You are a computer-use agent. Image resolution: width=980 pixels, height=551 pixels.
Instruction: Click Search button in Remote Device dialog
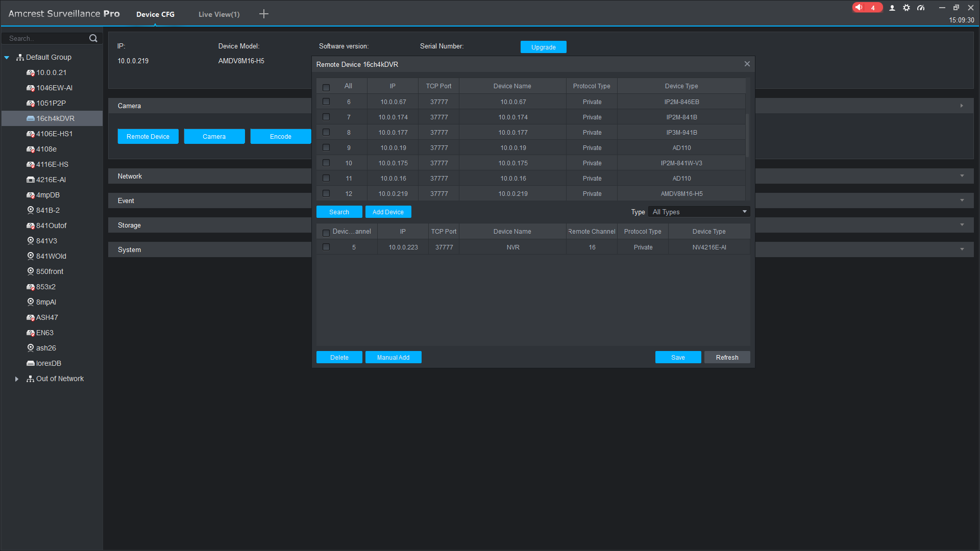tap(339, 212)
